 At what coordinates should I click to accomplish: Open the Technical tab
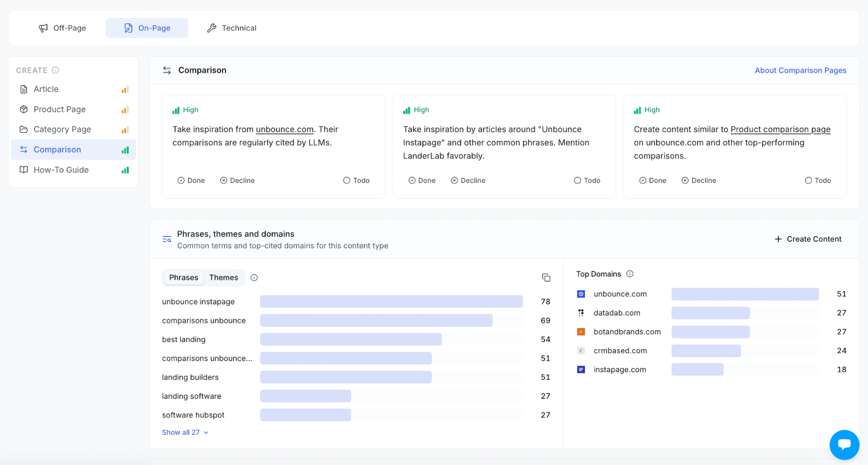point(231,28)
